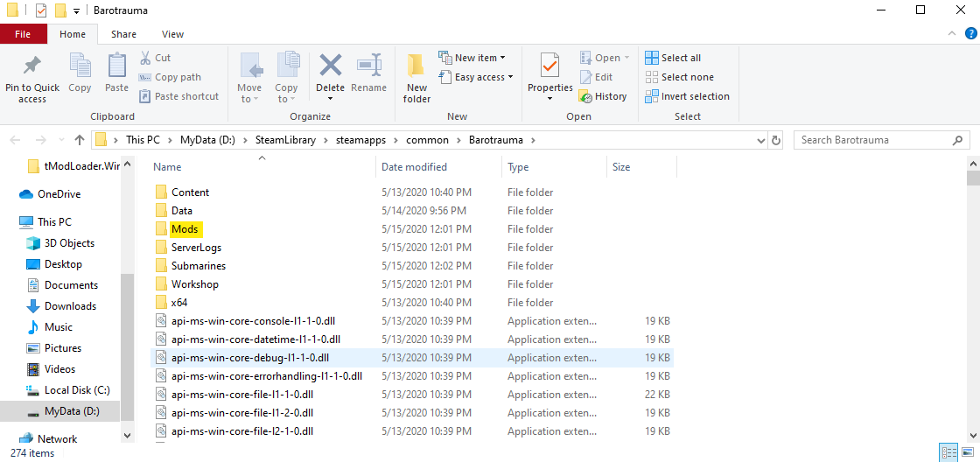Click the Up directory arrow
Image resolution: width=980 pixels, height=462 pixels.
[80, 140]
